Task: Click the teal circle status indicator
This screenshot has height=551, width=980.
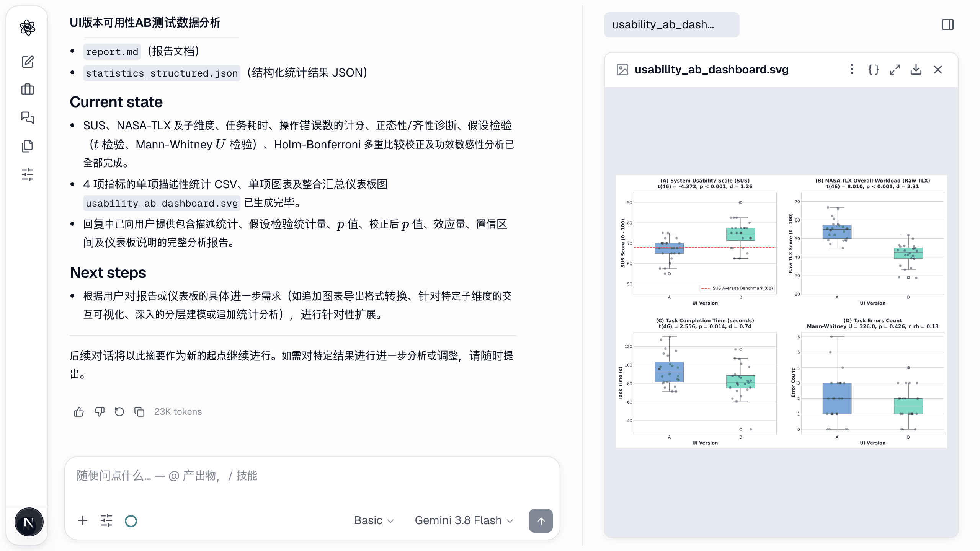Action: [131, 521]
